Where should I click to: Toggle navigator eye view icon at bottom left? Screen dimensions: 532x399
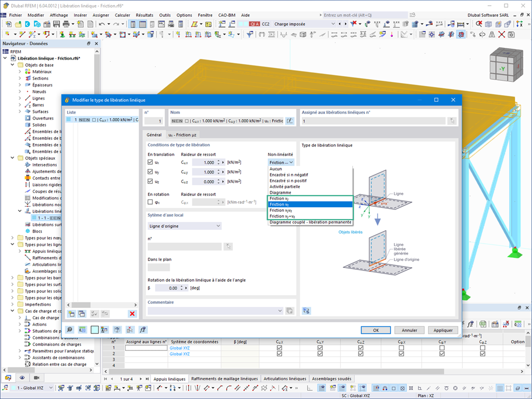coord(22,378)
